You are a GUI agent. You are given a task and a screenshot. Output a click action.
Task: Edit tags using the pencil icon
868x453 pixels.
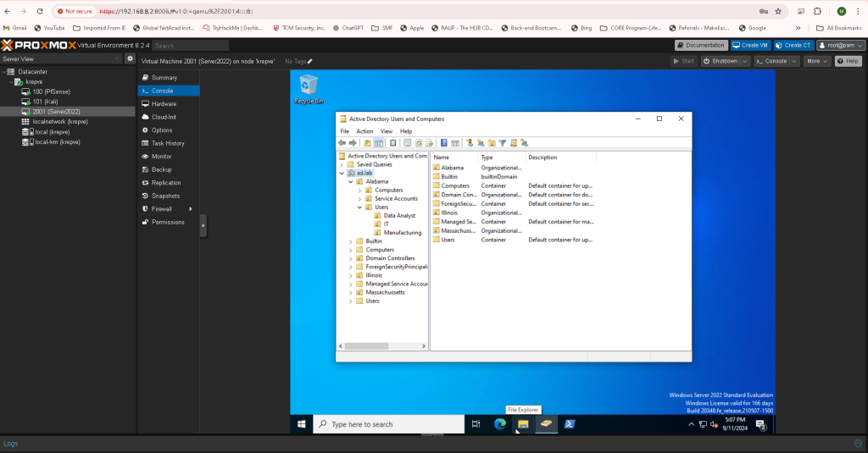tap(310, 62)
